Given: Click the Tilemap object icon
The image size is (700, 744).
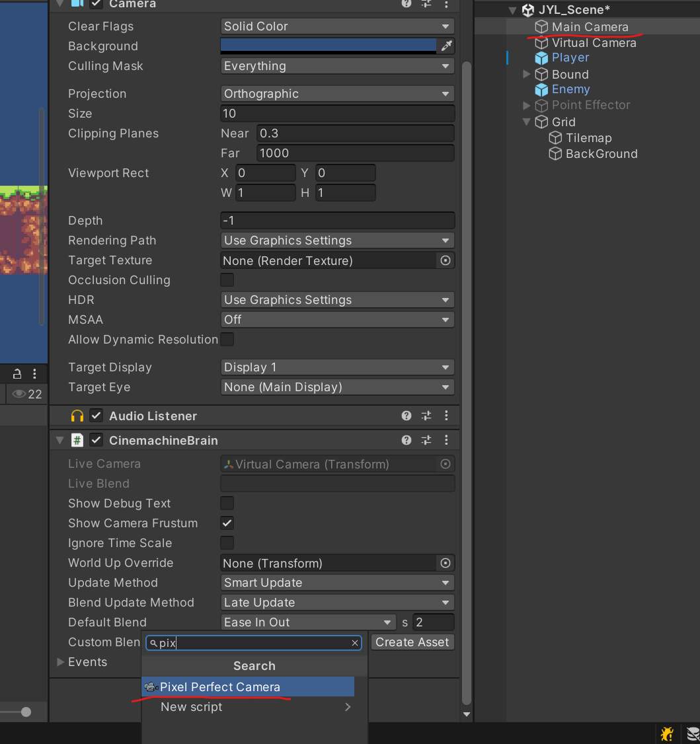Looking at the screenshot, I should tap(555, 138).
